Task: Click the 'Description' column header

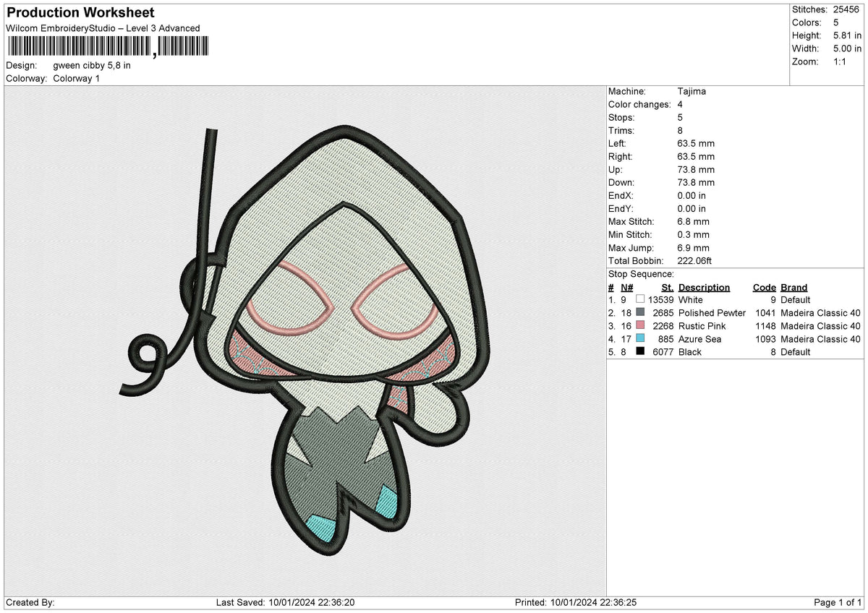Action: tap(704, 287)
